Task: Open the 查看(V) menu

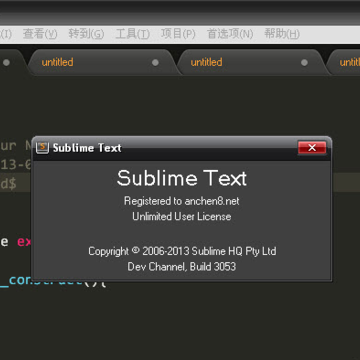Action: click(x=40, y=34)
